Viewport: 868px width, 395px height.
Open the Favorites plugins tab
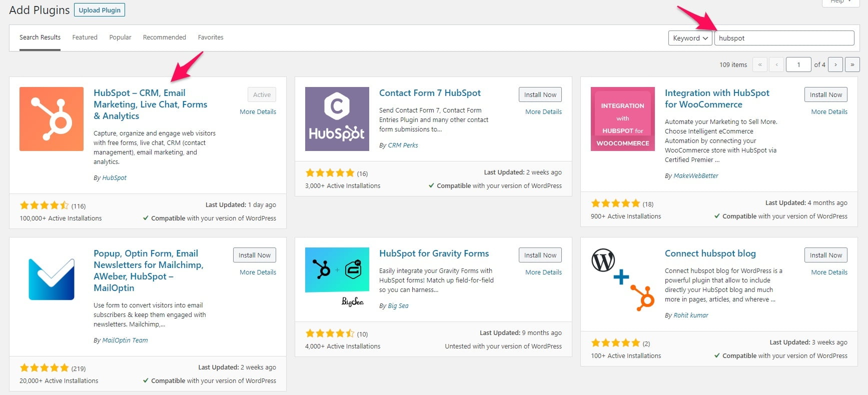tap(211, 37)
